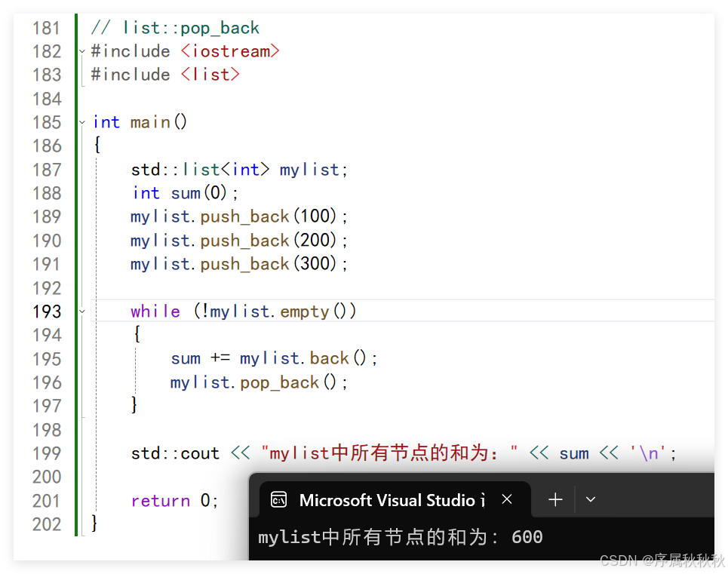Image resolution: width=728 pixels, height=574 pixels.
Task: Collapse the main function at line 185
Action: tap(82, 122)
